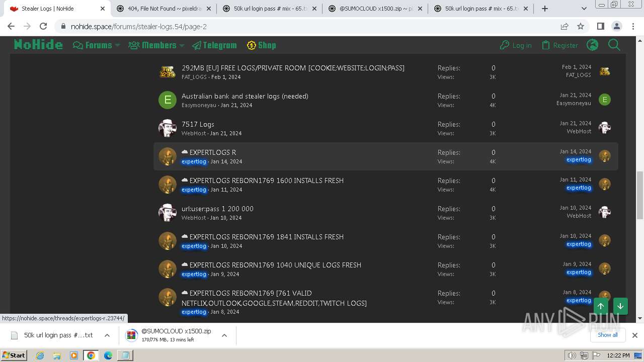Click FAT_LOGS avatar beside 292MB thread
This screenshot has height=362, width=644.
click(x=168, y=72)
